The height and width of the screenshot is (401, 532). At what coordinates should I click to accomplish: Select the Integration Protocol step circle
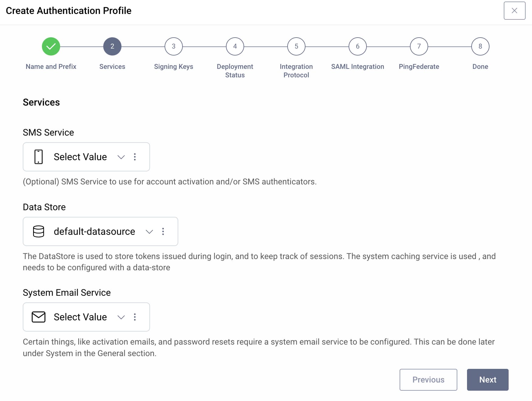(x=296, y=46)
